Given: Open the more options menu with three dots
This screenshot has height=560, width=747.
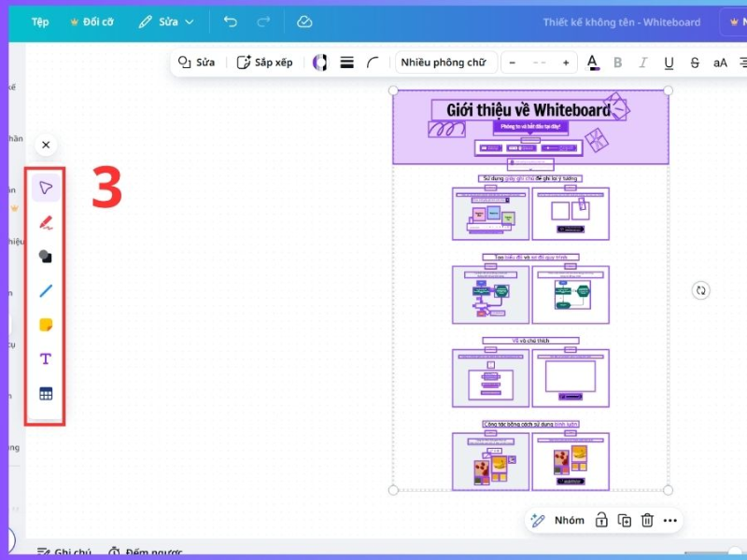Looking at the screenshot, I should (670, 520).
